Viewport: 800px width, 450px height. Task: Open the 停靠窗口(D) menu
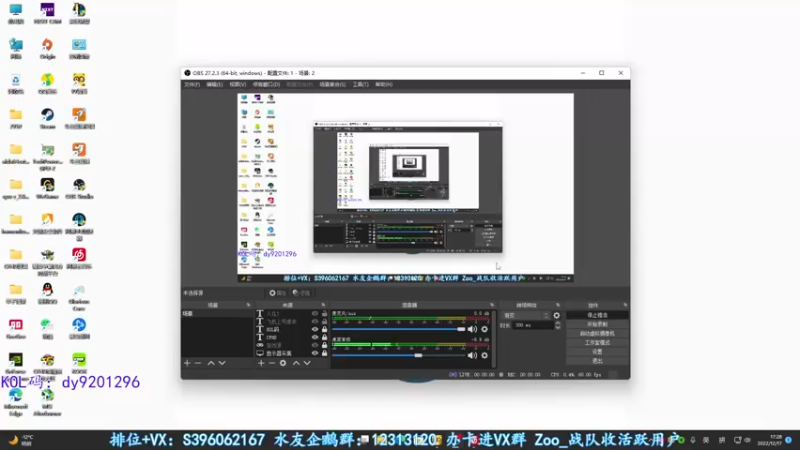point(266,84)
